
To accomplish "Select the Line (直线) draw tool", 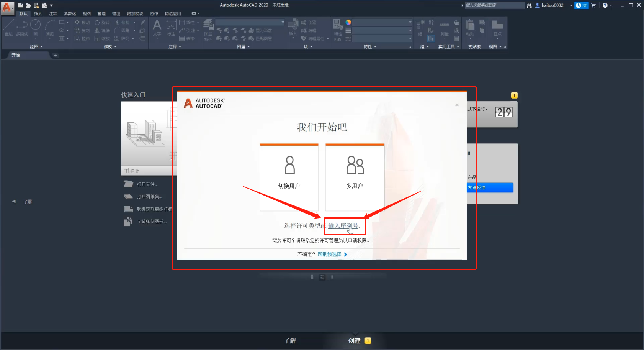I will 8,28.
